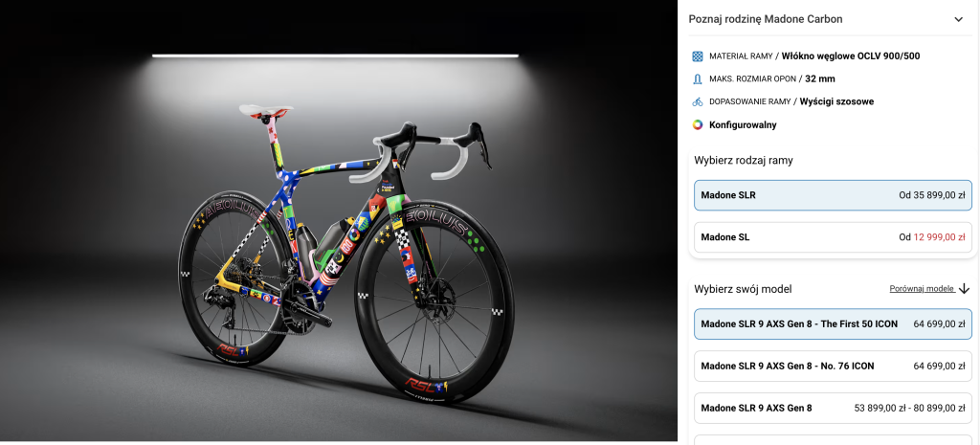
Task: Click the Od 12 999,00 zł red price
Action: (x=932, y=237)
